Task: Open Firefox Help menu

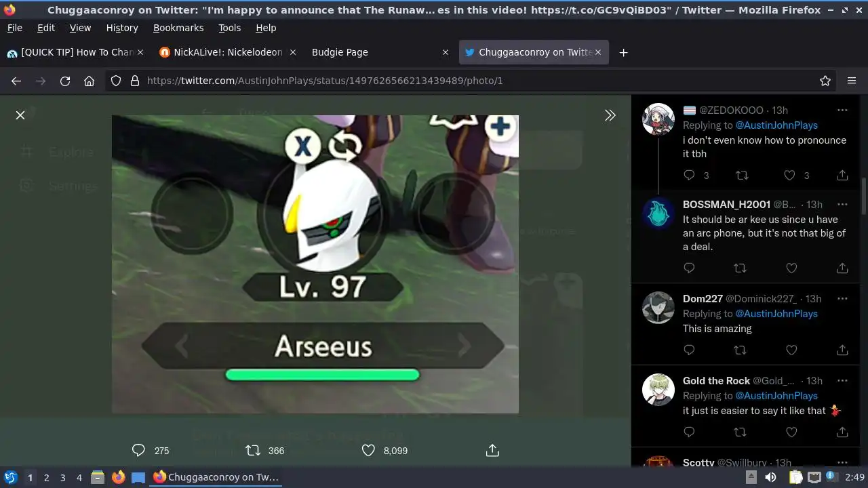Action: pyautogui.click(x=266, y=28)
